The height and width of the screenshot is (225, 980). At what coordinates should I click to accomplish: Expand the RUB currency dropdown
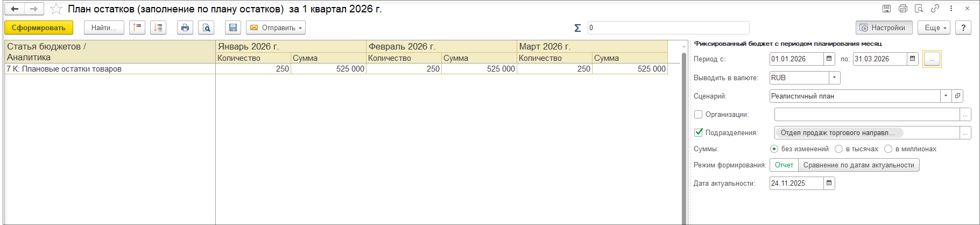click(834, 78)
